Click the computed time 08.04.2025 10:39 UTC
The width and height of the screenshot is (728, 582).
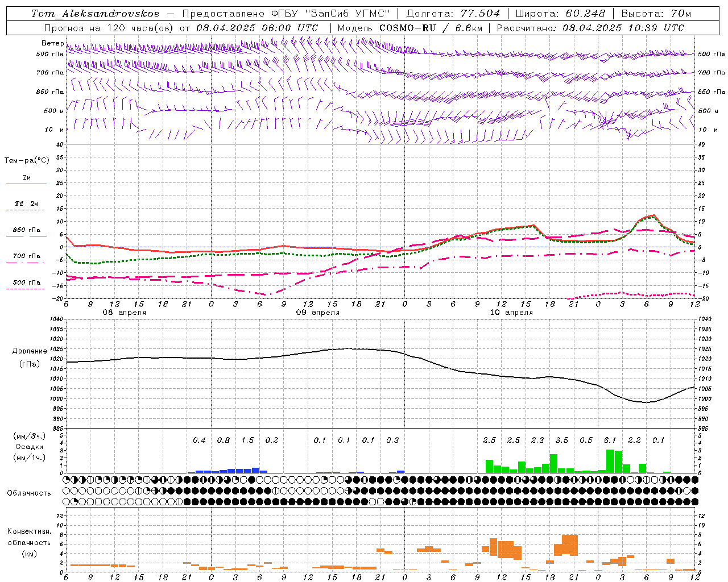[x=623, y=28]
